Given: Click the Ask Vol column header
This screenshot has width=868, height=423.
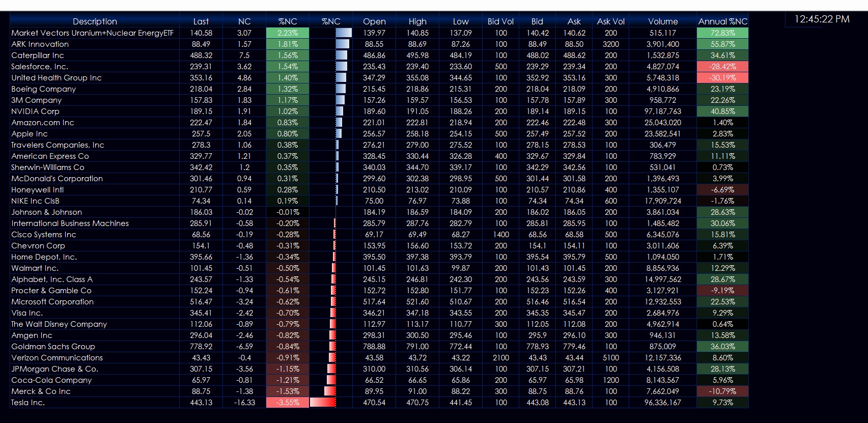Looking at the screenshot, I should (x=610, y=21).
